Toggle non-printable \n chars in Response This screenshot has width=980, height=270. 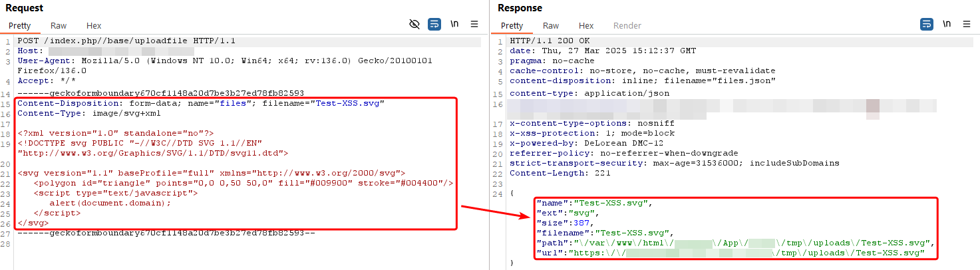click(x=947, y=25)
